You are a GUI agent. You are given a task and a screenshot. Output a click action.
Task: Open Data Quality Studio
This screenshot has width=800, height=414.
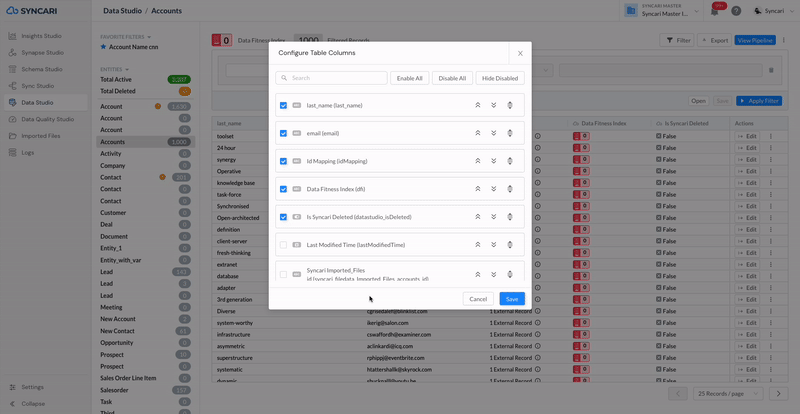click(47, 119)
